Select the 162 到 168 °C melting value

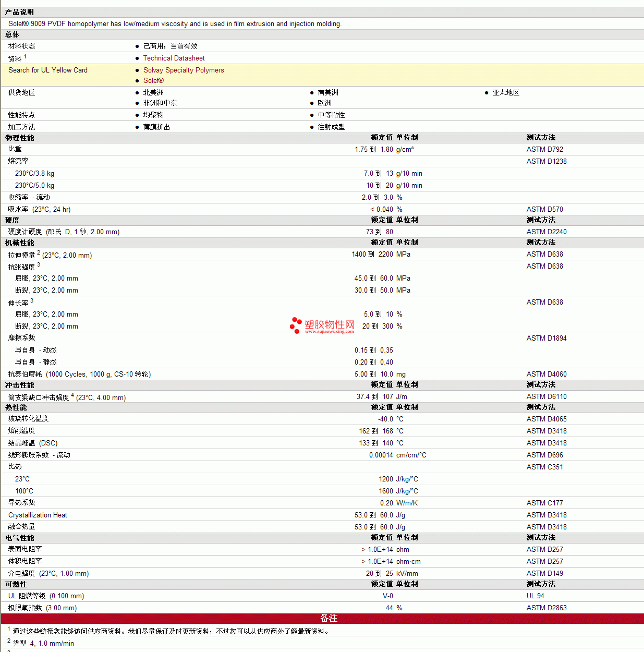[381, 431]
